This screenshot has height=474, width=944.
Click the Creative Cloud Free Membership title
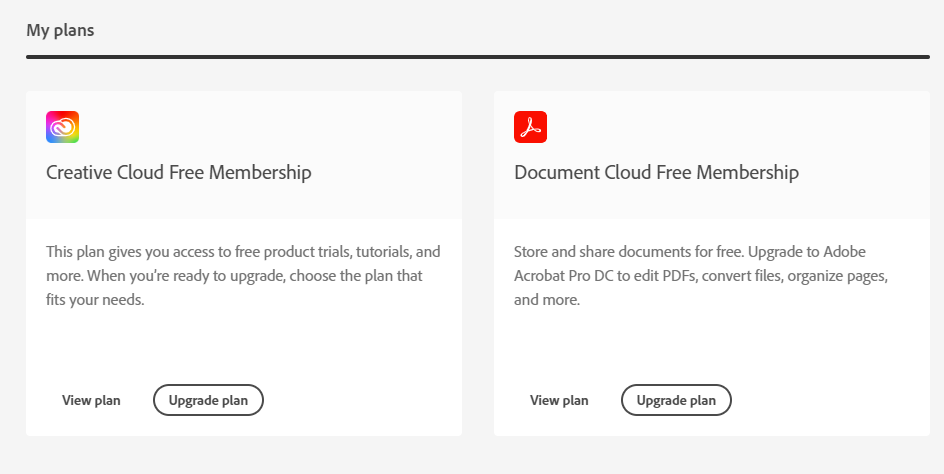point(179,172)
